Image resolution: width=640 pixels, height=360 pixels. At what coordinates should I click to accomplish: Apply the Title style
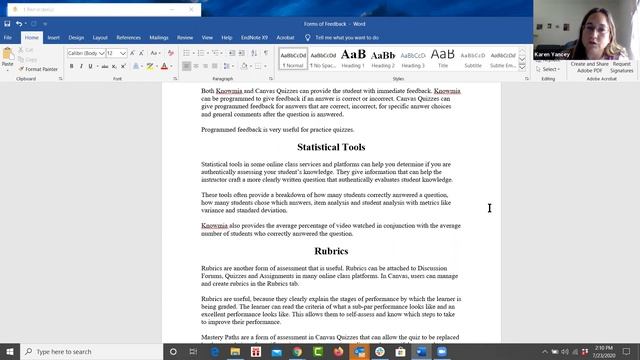pyautogui.click(x=443, y=58)
